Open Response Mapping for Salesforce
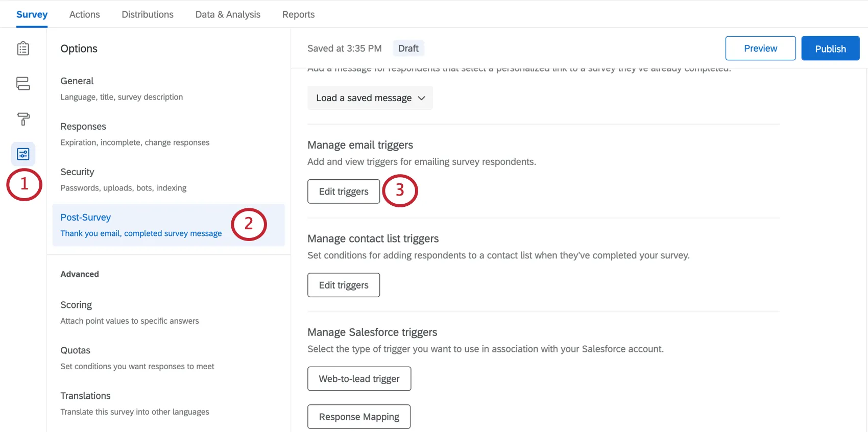 coord(359,417)
